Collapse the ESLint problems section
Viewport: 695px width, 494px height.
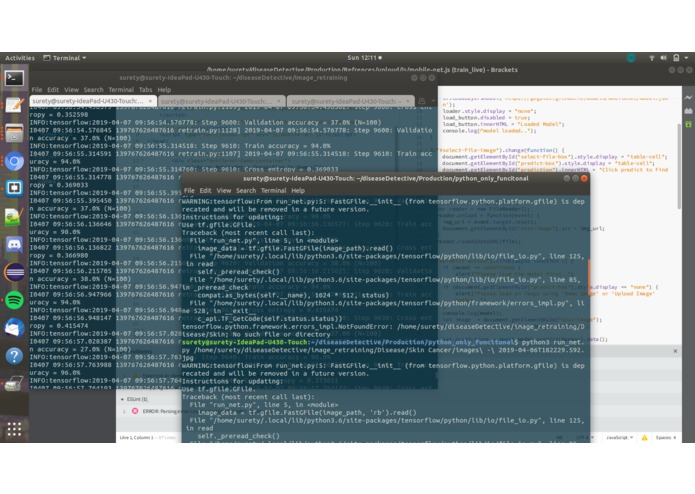pos(123,399)
